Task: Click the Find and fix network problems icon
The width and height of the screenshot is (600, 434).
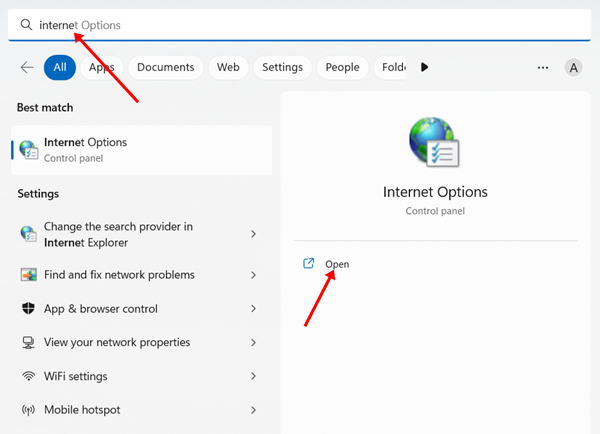Action: (28, 275)
